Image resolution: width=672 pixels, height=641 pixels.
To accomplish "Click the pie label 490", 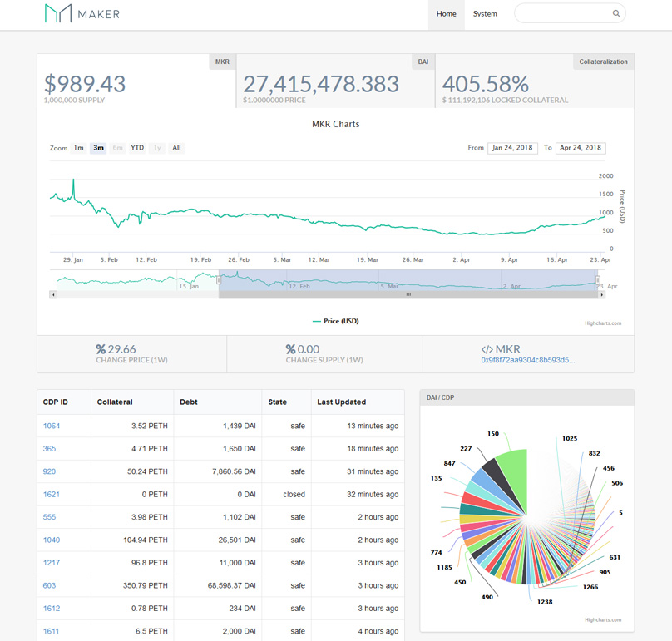I will point(487,597).
